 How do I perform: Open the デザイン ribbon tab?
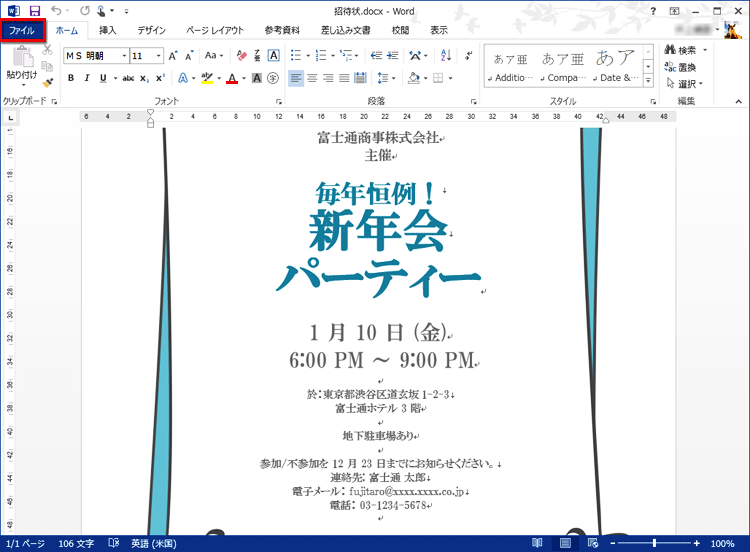151,31
